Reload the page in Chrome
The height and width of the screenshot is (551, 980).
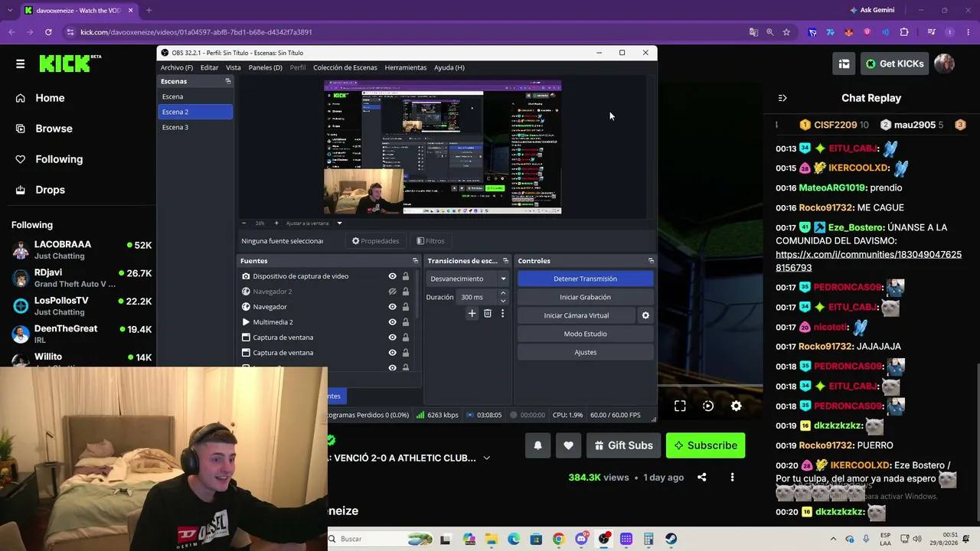(x=48, y=32)
